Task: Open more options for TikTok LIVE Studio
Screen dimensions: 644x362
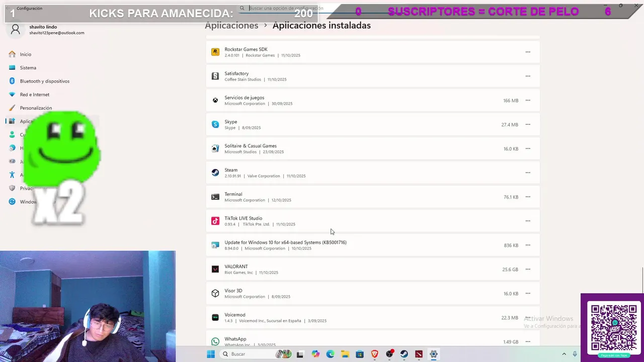Action: point(528,221)
